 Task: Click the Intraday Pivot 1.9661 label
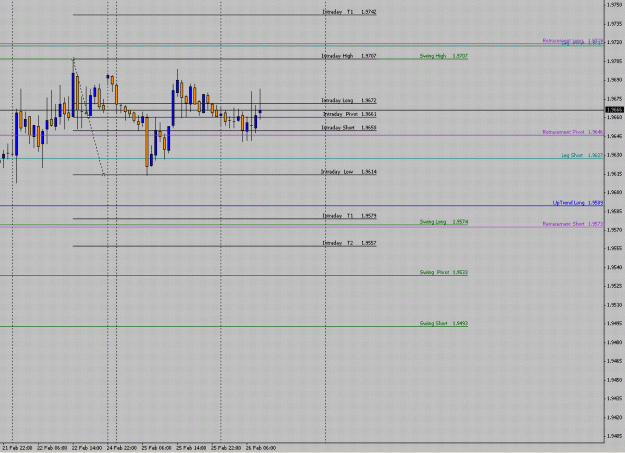350,114
